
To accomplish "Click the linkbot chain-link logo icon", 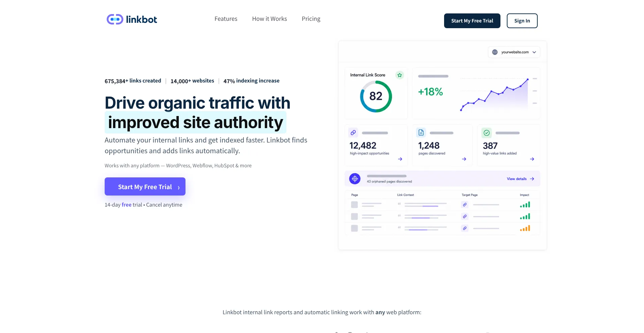I will [115, 19].
